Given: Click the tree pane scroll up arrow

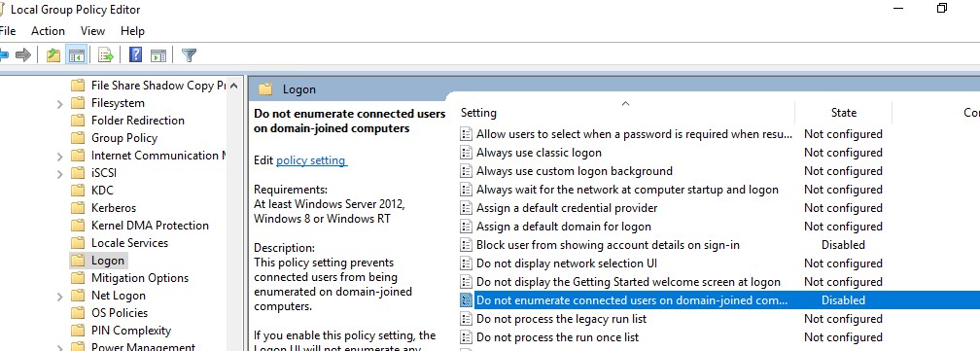Looking at the screenshot, I should (x=233, y=86).
